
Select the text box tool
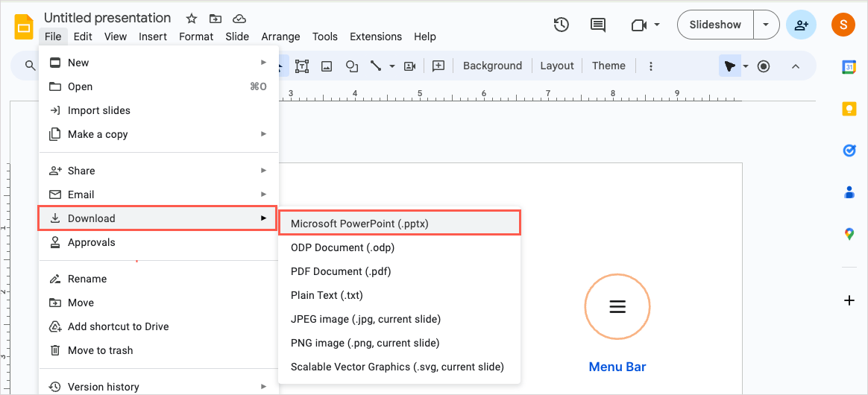(x=302, y=66)
